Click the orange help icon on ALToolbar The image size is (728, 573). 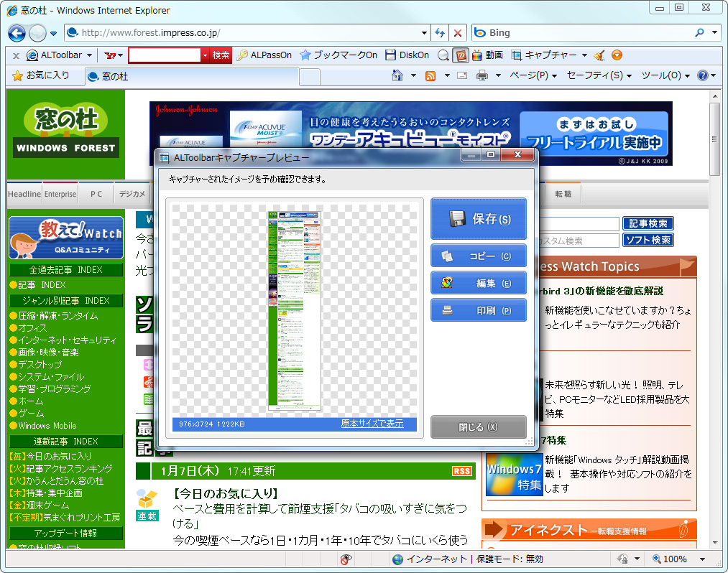pyautogui.click(x=616, y=55)
